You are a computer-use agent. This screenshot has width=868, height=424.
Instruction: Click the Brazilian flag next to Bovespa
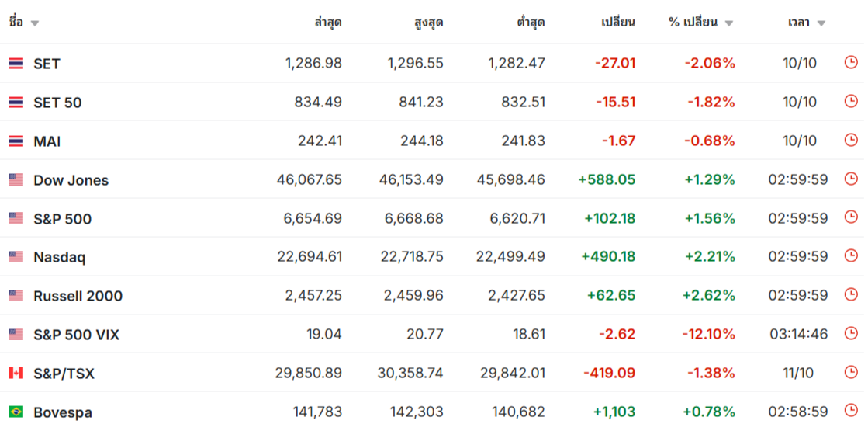pos(16,412)
